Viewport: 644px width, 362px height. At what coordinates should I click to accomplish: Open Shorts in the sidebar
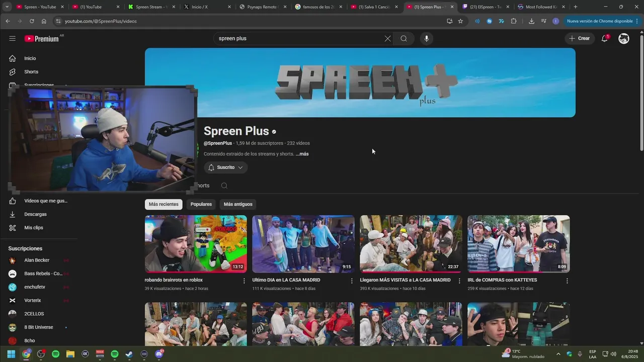point(31,72)
